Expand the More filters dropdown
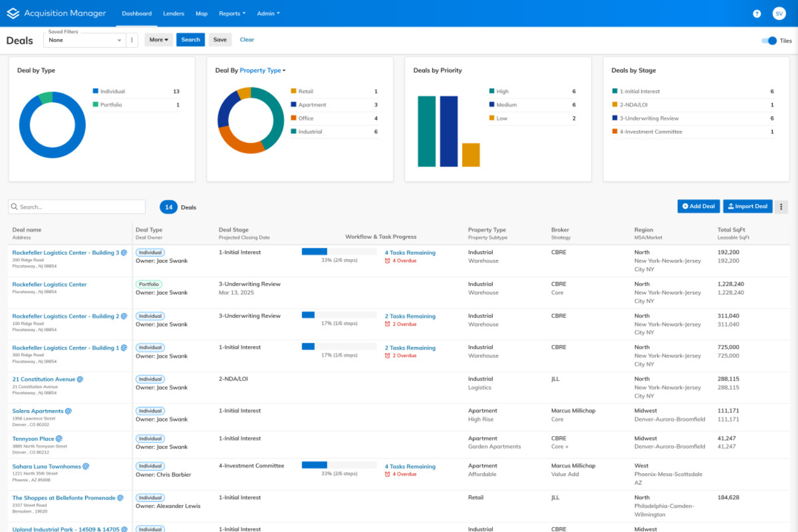 pyautogui.click(x=158, y=39)
